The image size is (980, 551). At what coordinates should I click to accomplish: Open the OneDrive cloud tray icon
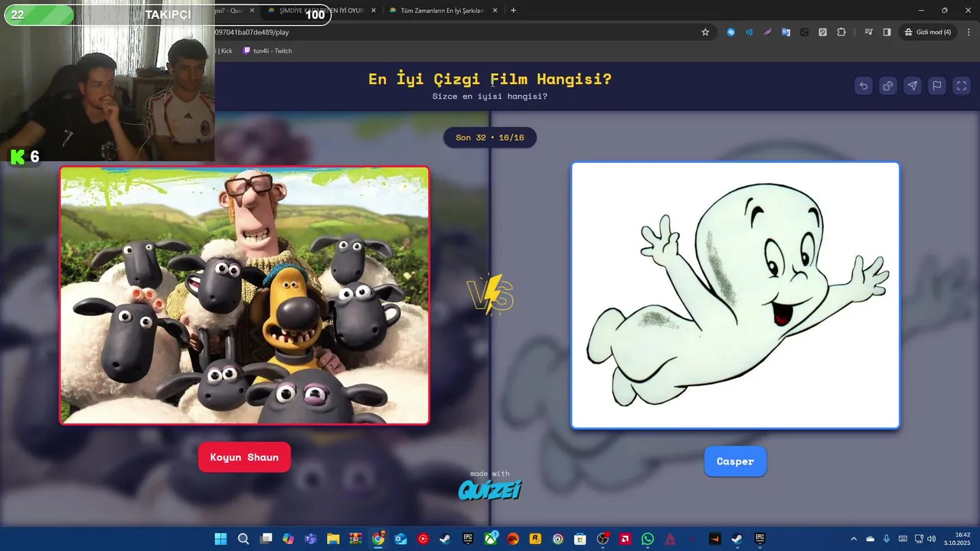[x=870, y=539]
